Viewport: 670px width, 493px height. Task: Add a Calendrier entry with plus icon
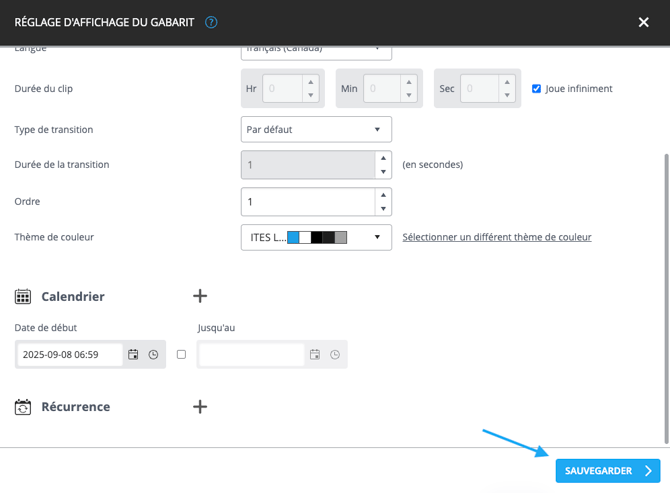coord(200,296)
